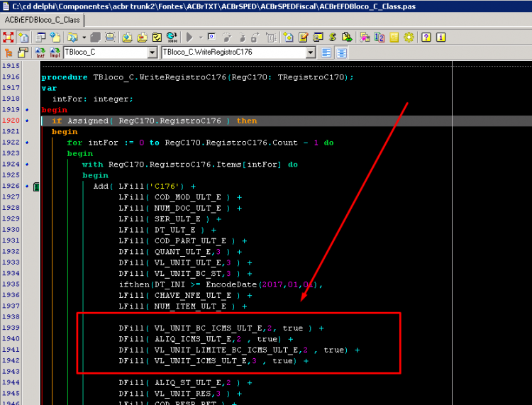Click the notepad with pencil icon
This screenshot has height=405, width=532.
tap(304, 38)
